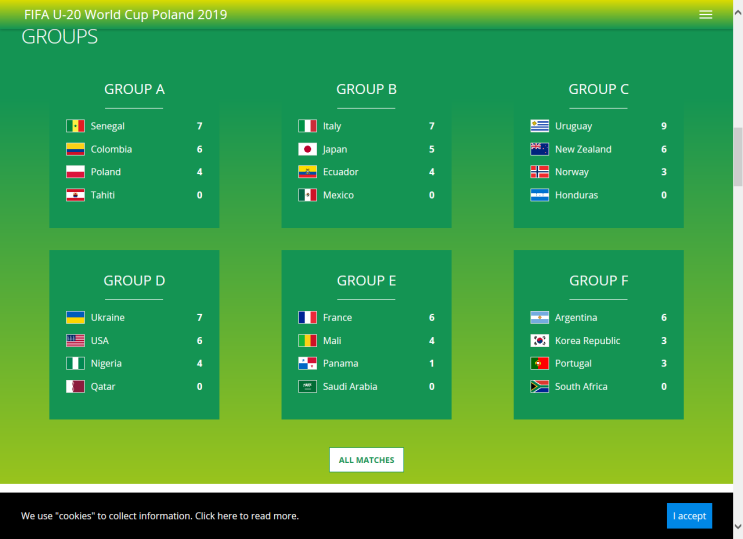Click the South Africa flag icon
The image size is (743, 539).
point(540,387)
